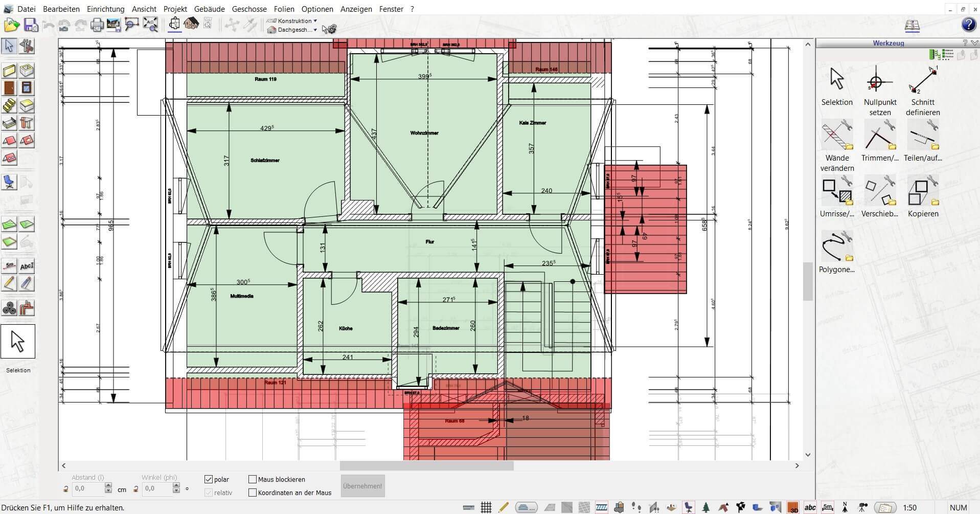980x514 pixels.
Task: Open the Dachgesch... floor dropdown
Action: click(292, 30)
